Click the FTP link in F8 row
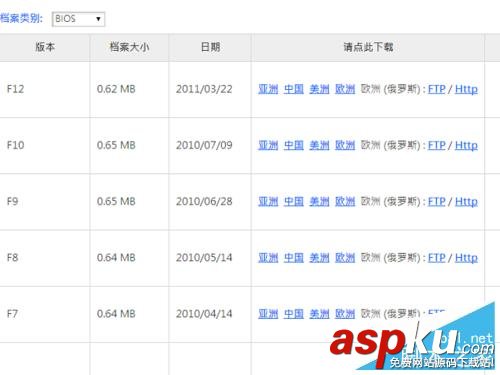Viewport: 500px width, 375px height. point(437,258)
